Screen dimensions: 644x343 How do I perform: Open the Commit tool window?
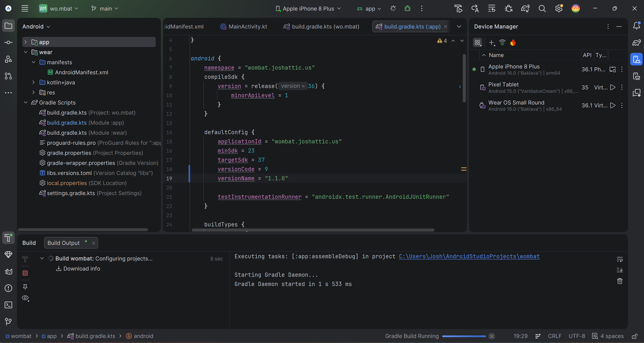[8, 42]
